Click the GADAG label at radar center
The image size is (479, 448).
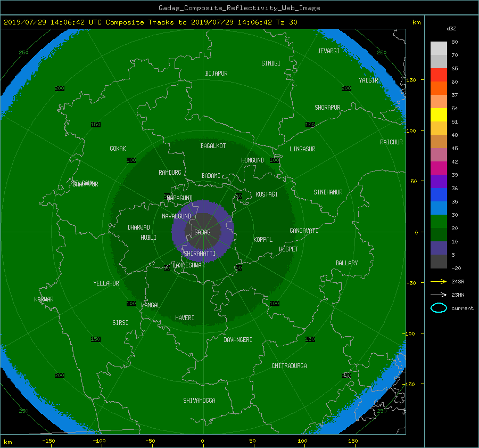click(202, 232)
